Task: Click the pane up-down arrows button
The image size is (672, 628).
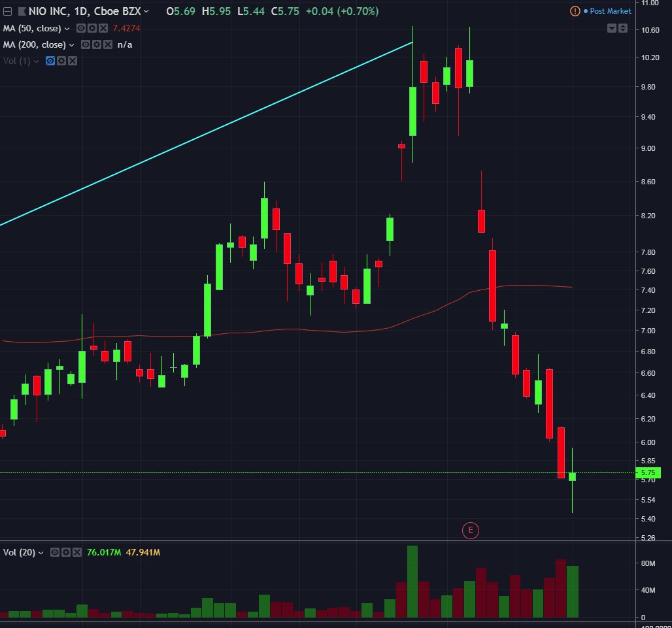Action: (623, 28)
